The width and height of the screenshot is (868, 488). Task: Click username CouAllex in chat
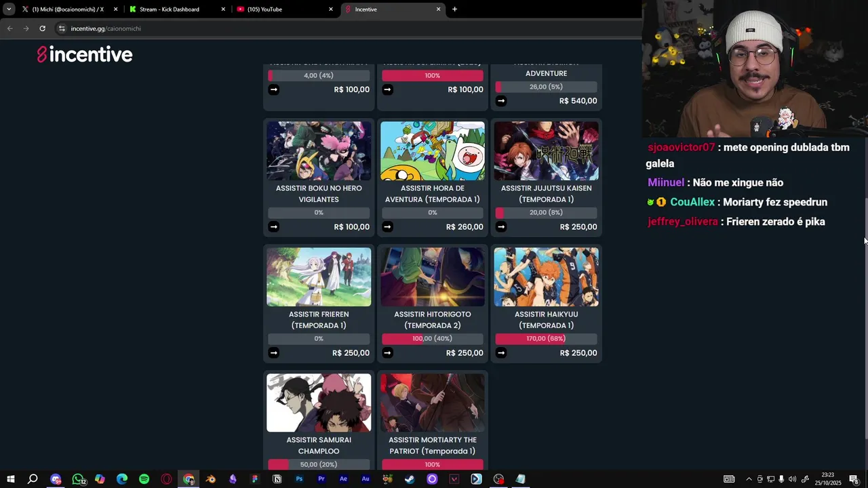pos(692,202)
